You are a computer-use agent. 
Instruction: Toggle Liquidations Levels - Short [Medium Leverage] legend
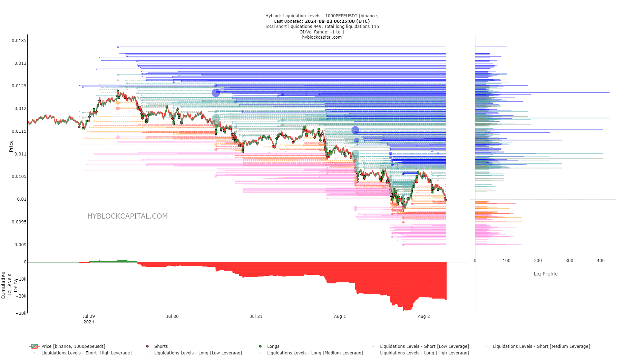pos(537,346)
